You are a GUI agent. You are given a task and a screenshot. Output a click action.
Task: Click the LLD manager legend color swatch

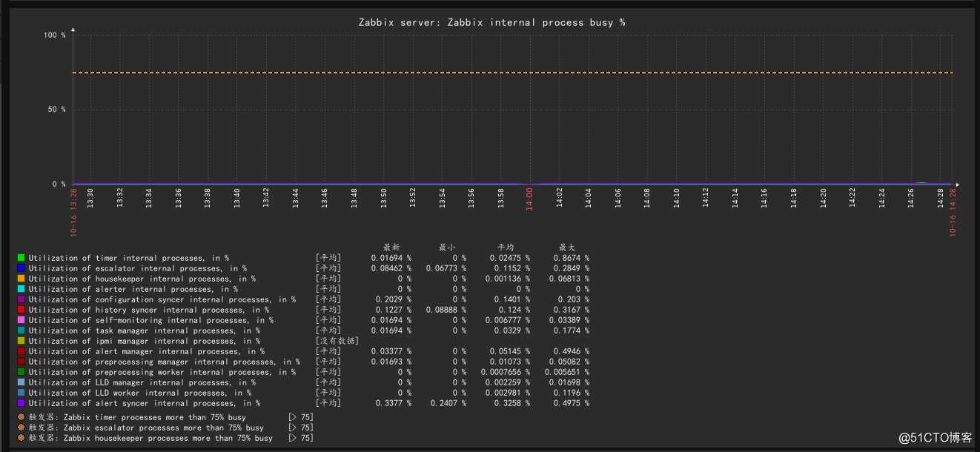[x=21, y=382]
